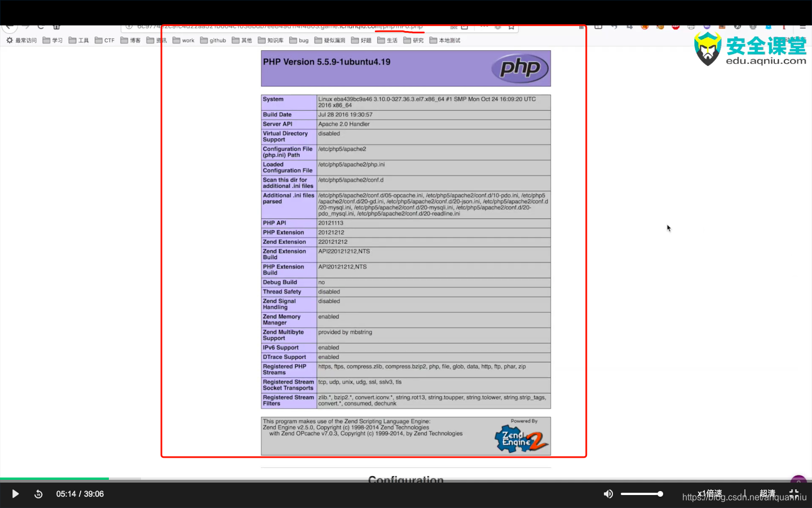Screen dimensions: 812x508
Task: Select the IPv6 Support label
Action: pos(281,348)
